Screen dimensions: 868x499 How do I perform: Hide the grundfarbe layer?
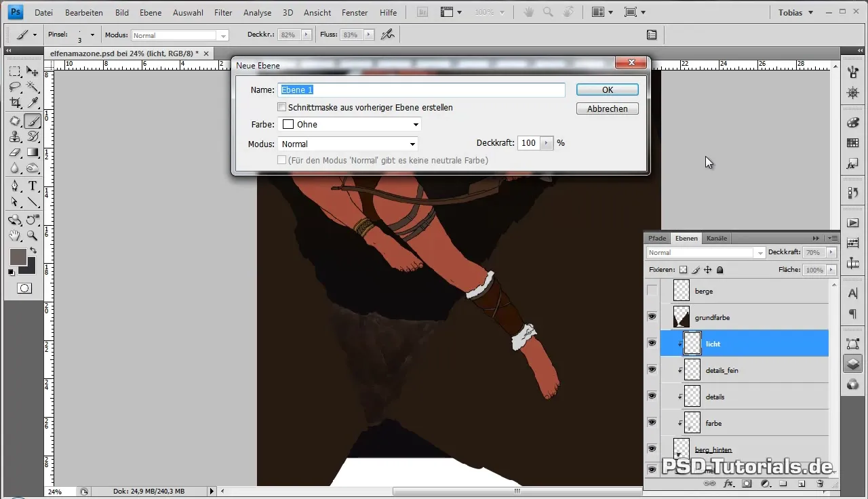pos(652,317)
